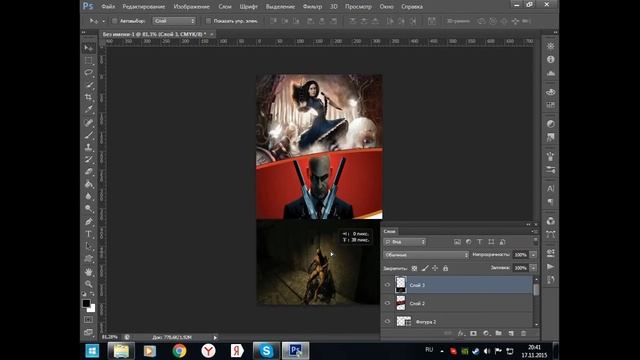Toggle lock image pixels brush icon
Screen dimensions: 640x360
(x=425, y=268)
